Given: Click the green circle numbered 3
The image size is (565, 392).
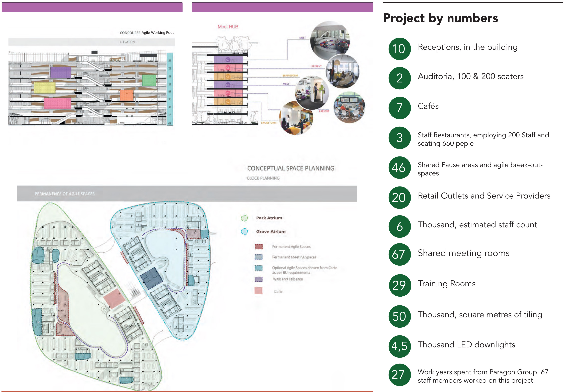Looking at the screenshot, I should pyautogui.click(x=399, y=138).
